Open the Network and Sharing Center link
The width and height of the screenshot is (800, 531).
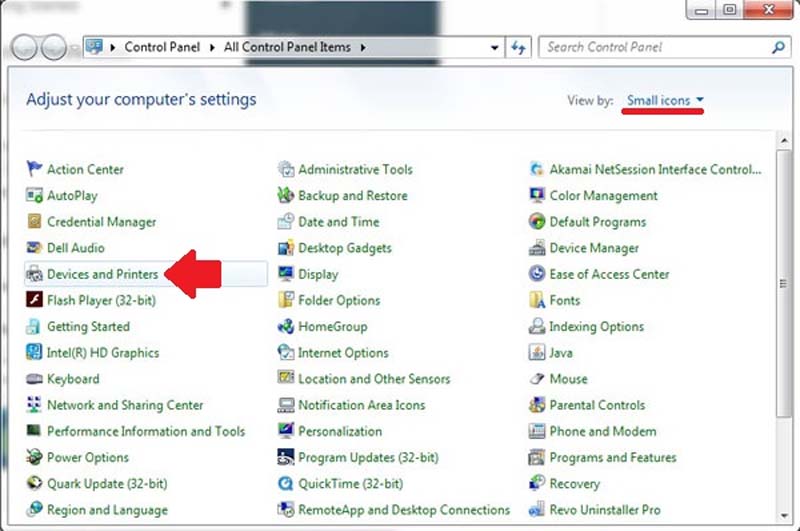tap(125, 405)
